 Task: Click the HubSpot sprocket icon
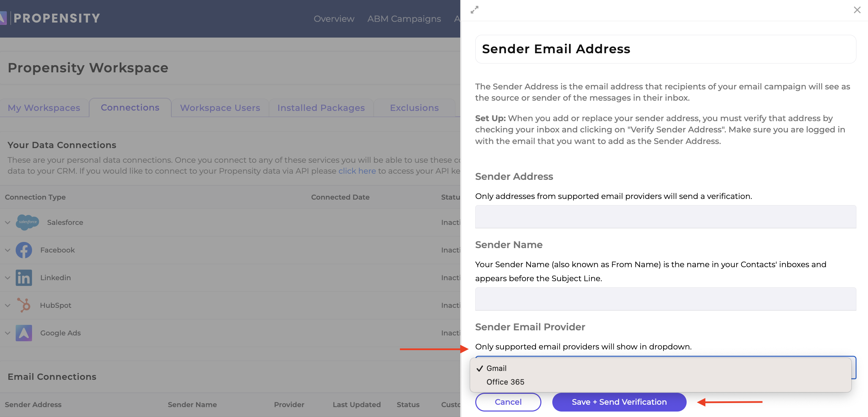click(24, 305)
